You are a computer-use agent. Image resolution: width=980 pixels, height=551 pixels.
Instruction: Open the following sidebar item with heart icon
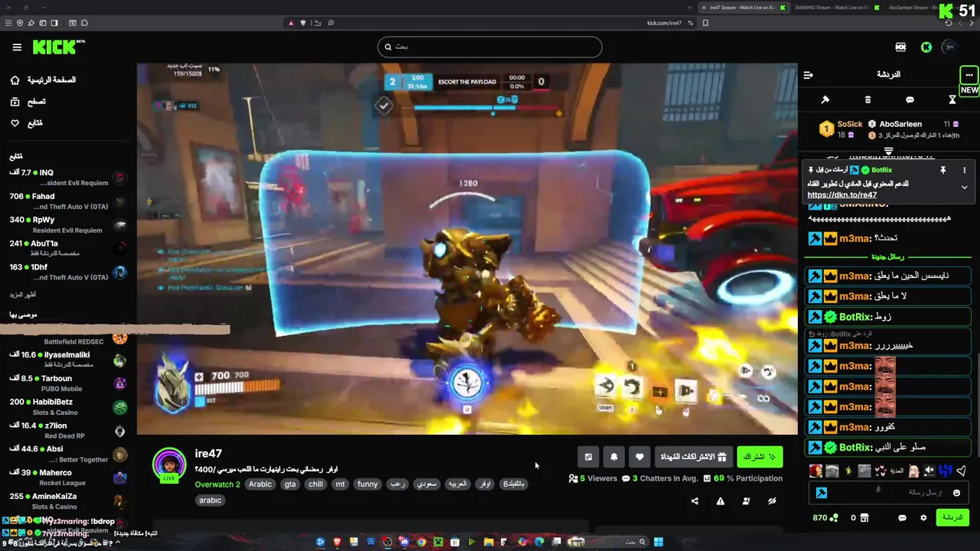tap(26, 123)
